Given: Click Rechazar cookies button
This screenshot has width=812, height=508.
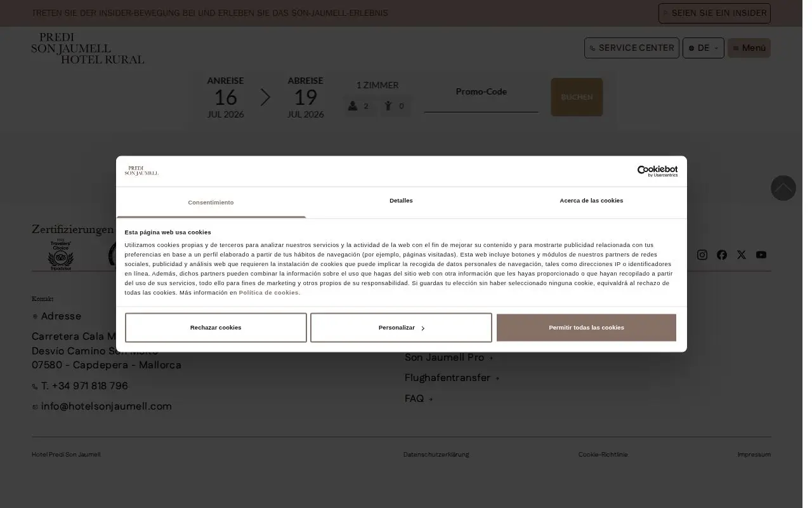Looking at the screenshot, I should [216, 328].
